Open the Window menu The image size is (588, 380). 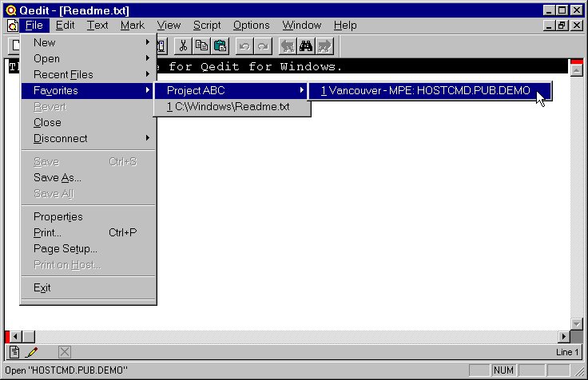click(301, 26)
